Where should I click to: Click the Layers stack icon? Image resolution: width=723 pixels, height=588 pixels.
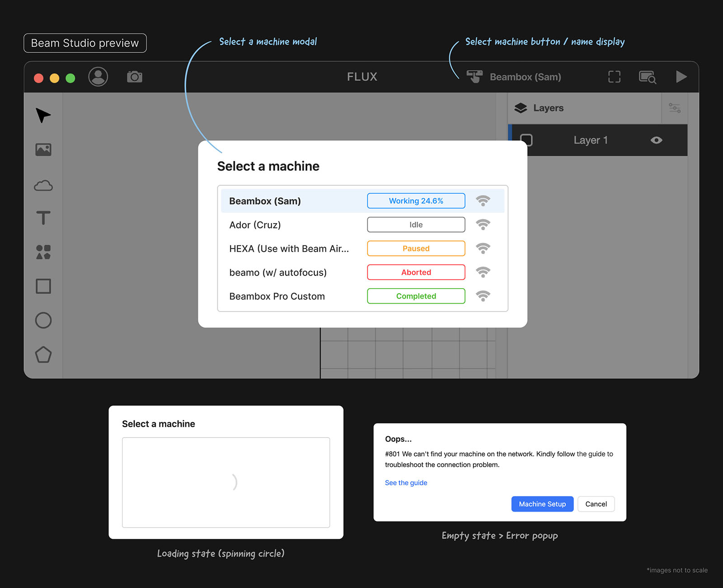(x=521, y=108)
